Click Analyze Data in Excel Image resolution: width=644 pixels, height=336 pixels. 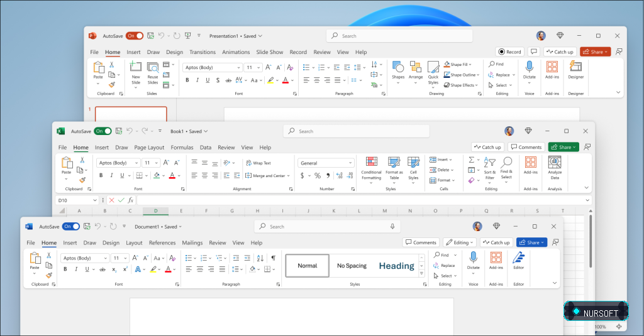(x=555, y=168)
